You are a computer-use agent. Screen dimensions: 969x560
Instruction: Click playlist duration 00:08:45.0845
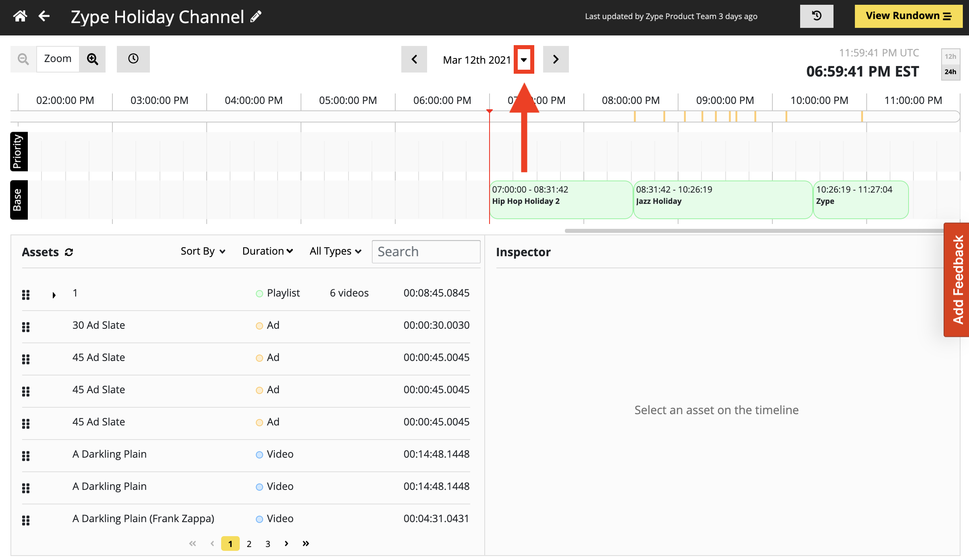tap(436, 293)
